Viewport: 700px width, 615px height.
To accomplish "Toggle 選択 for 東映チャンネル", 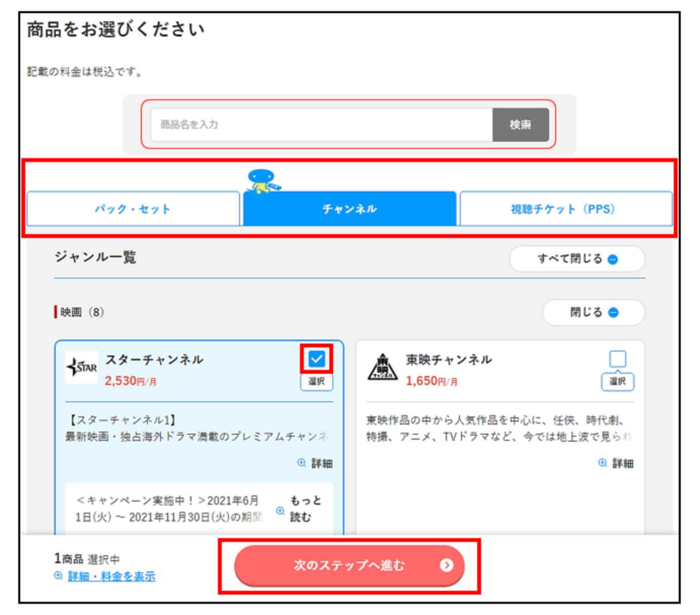I will (x=619, y=382).
